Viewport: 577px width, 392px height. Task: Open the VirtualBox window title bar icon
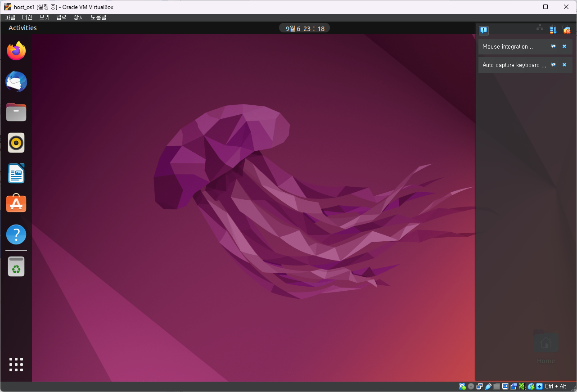pyautogui.click(x=8, y=7)
